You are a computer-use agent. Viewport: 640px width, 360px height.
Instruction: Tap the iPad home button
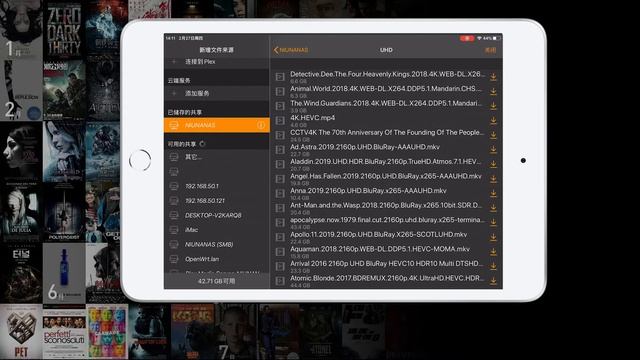[x=140, y=160]
